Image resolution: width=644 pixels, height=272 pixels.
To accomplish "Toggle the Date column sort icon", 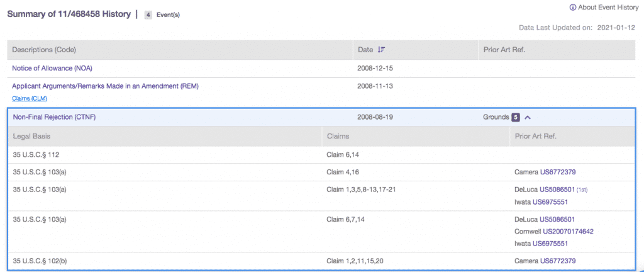I will (381, 50).
